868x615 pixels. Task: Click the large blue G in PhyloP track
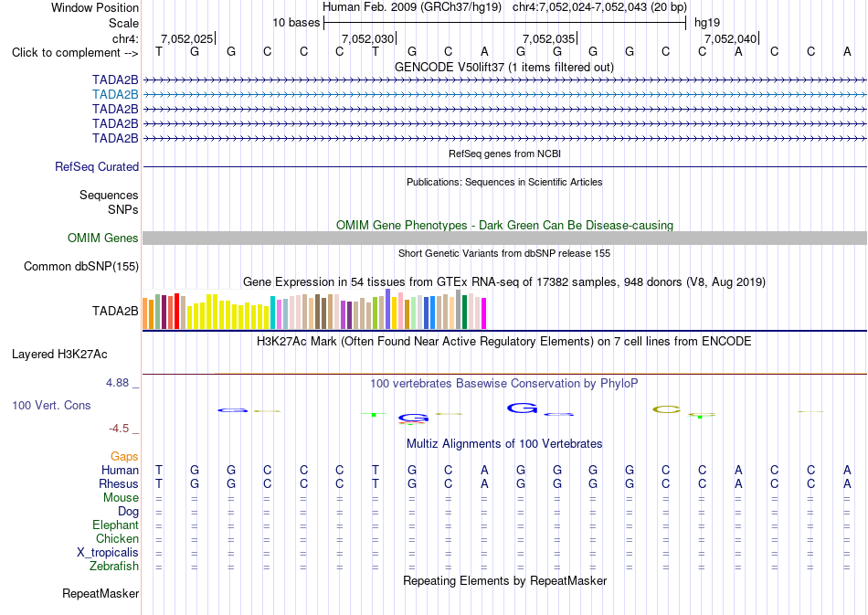[x=522, y=408]
